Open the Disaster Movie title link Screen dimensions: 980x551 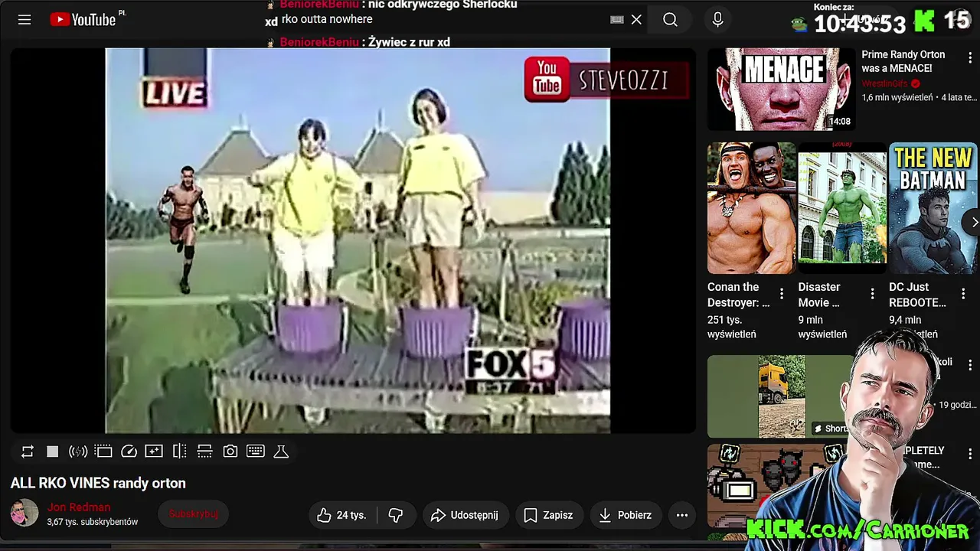tap(819, 295)
